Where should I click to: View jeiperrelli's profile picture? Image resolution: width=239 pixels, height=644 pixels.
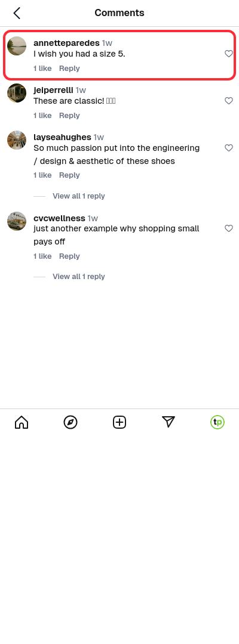point(17,93)
